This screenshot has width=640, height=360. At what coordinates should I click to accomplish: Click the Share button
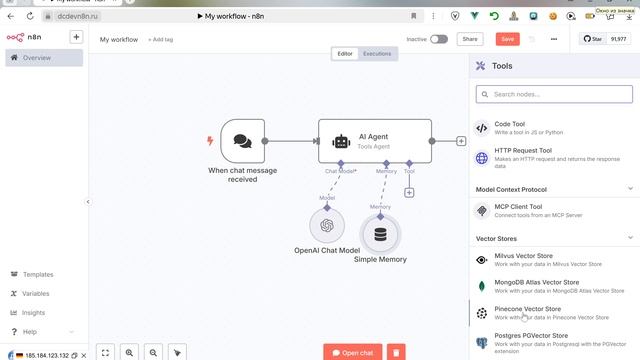(x=470, y=39)
